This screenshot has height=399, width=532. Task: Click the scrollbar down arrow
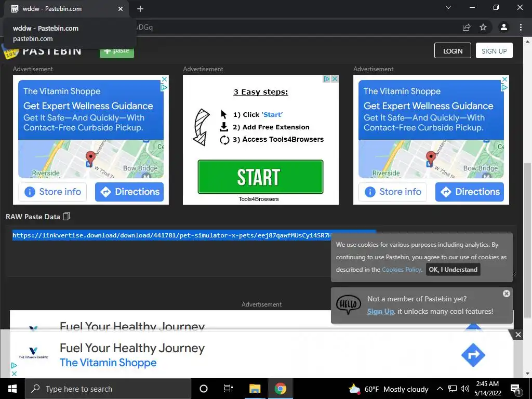click(527, 374)
